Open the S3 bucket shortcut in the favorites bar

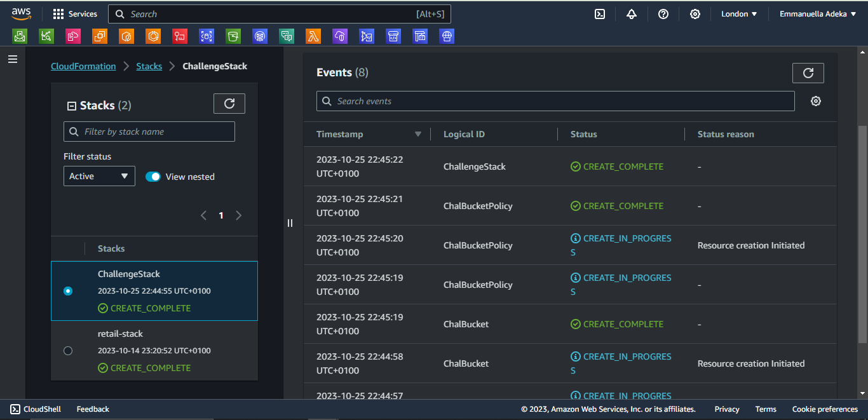pos(233,36)
